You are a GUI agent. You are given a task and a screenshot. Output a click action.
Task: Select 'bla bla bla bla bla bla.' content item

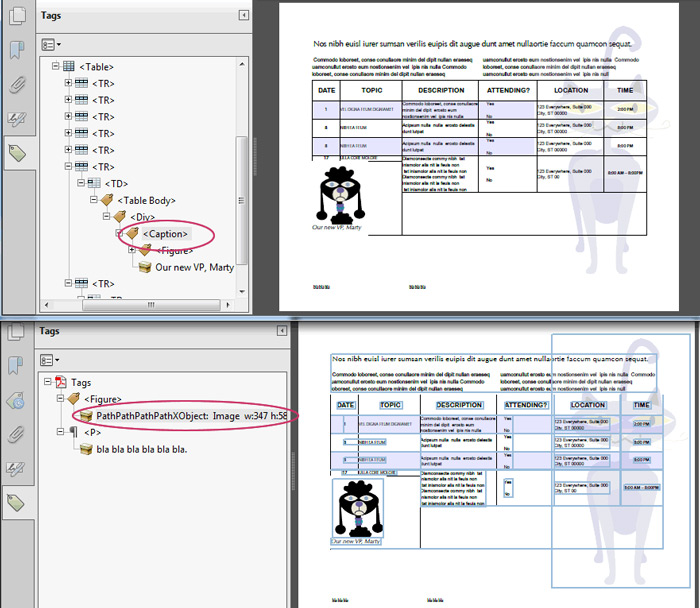point(141,449)
